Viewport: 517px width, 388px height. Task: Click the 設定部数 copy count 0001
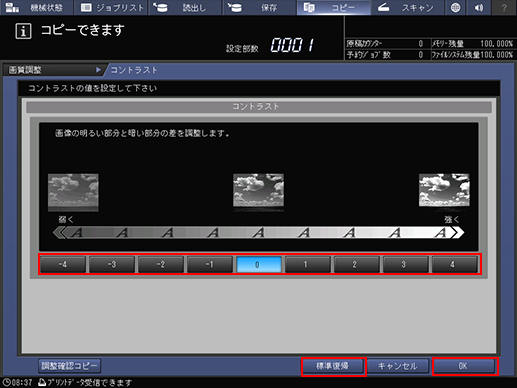coord(292,45)
